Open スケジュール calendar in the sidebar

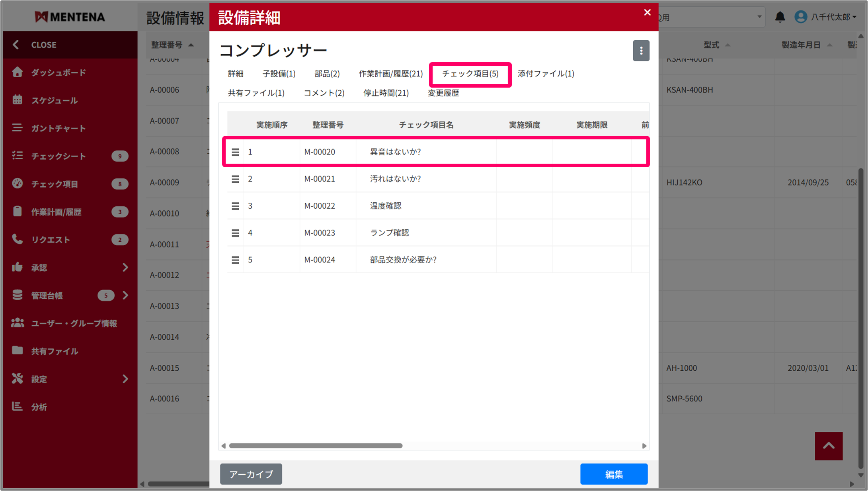click(x=54, y=100)
